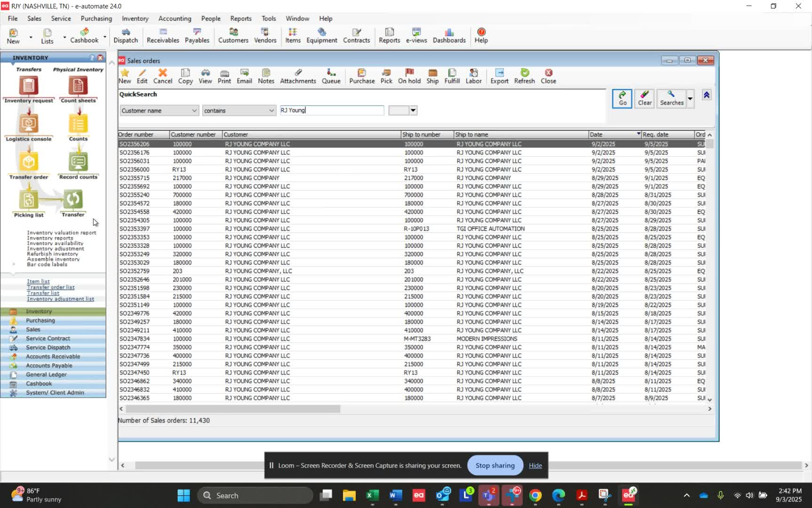Viewport: 812px width, 508px height.
Task: Click the Ship icon in Sales orders toolbar
Action: [432, 76]
